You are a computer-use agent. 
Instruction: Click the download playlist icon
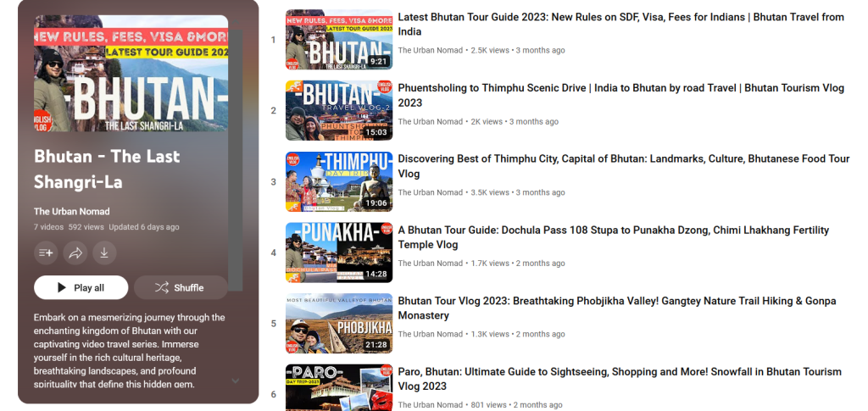(104, 253)
